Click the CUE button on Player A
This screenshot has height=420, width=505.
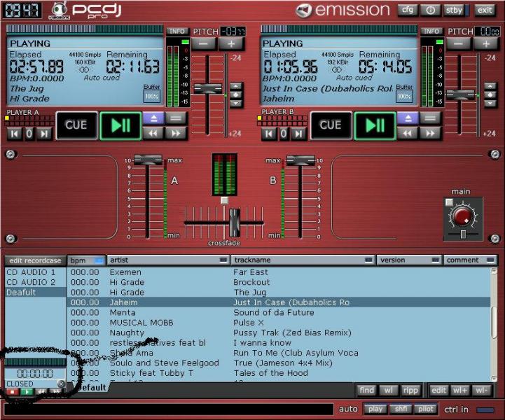point(76,125)
